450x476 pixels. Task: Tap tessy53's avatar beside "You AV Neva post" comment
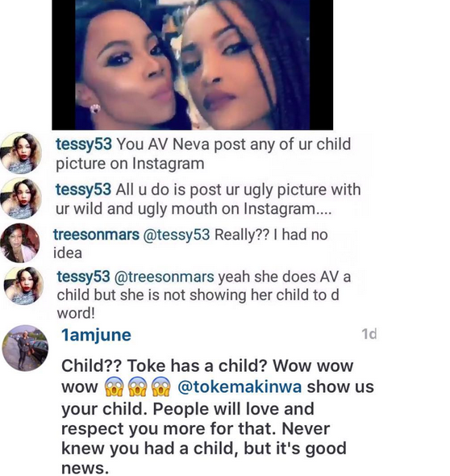[x=21, y=152]
